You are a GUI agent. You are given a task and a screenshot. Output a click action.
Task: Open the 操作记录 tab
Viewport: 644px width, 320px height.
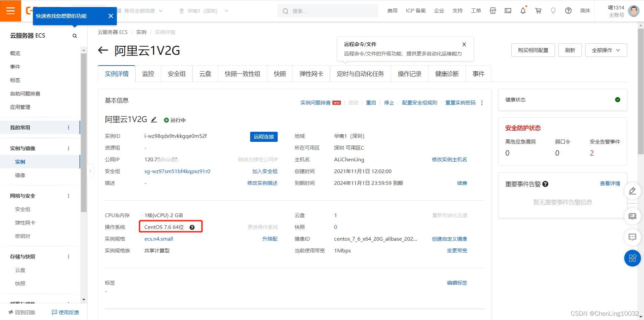pyautogui.click(x=410, y=74)
